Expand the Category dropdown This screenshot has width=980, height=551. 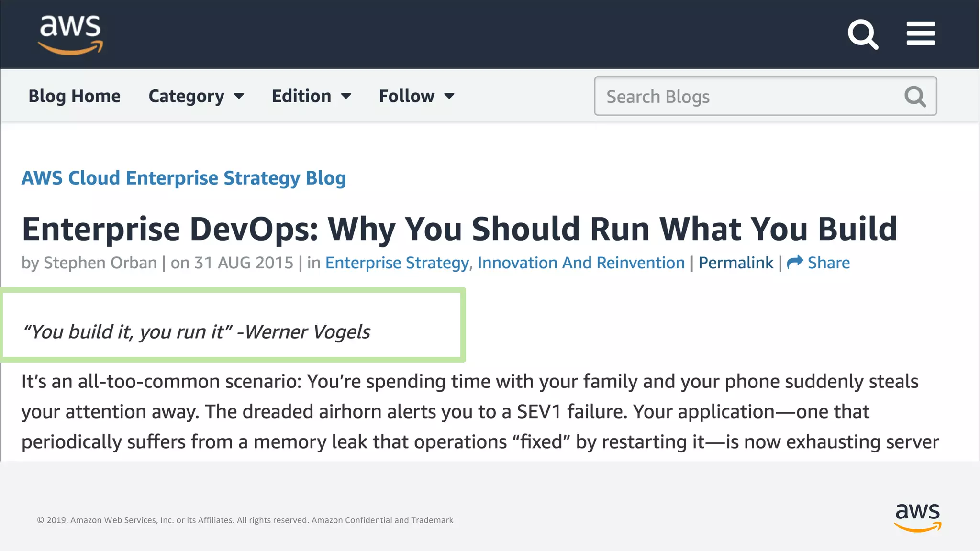[196, 96]
